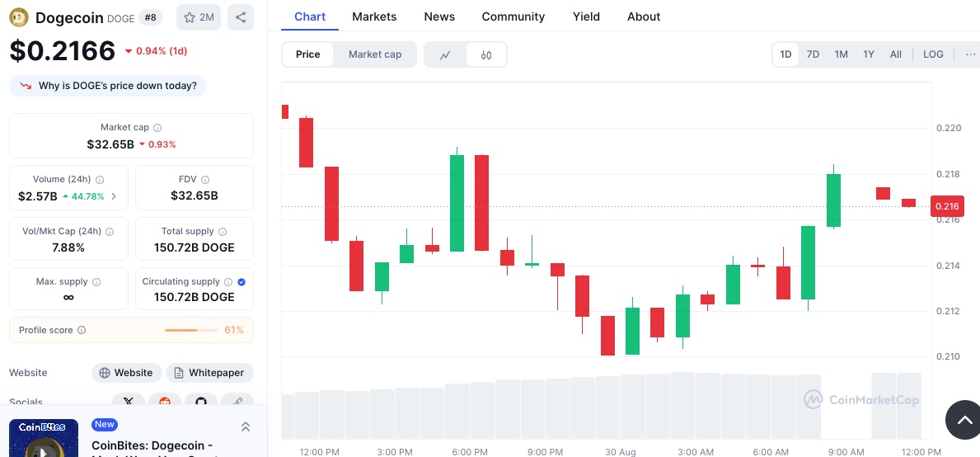Open the chain-link social icon
980x457 pixels.
coord(237,402)
